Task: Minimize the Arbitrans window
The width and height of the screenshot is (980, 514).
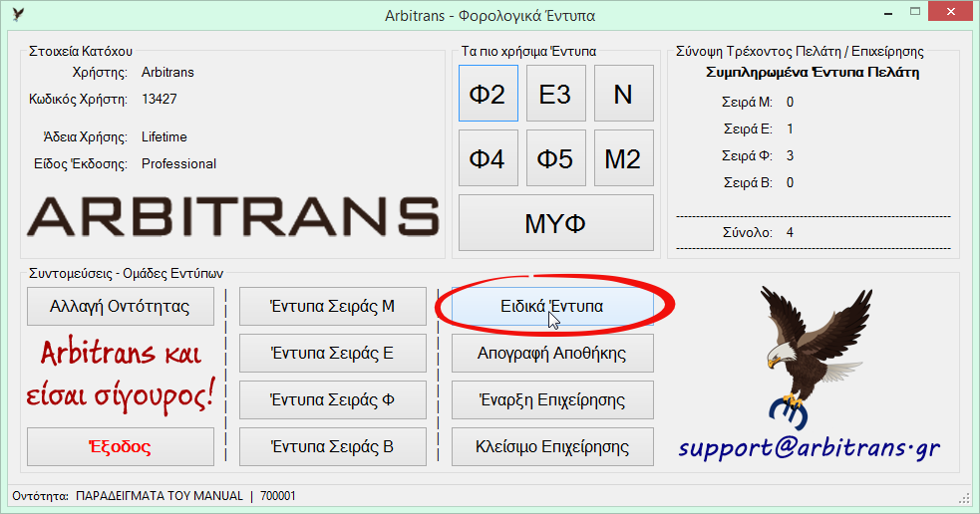Action: [x=888, y=13]
